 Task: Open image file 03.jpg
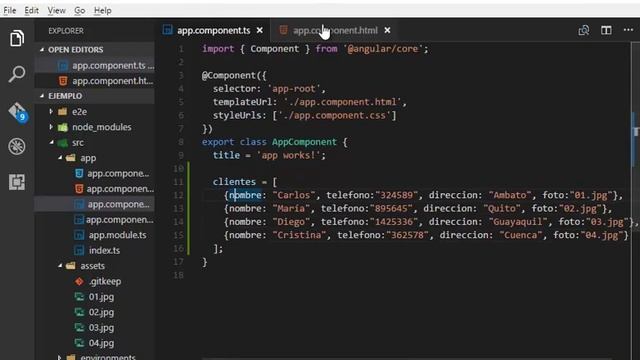[94, 328]
